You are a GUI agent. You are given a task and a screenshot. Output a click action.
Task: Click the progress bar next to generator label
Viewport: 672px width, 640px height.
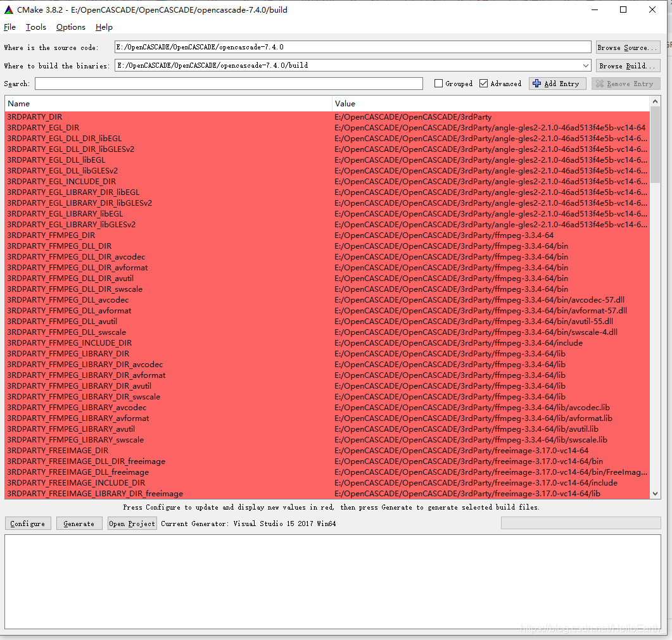[x=581, y=523]
